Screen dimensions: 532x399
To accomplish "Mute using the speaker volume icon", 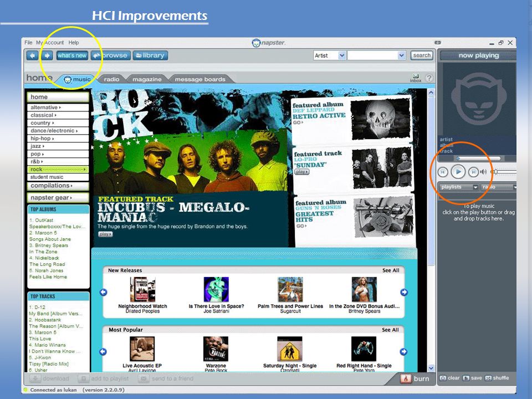I will pos(483,172).
